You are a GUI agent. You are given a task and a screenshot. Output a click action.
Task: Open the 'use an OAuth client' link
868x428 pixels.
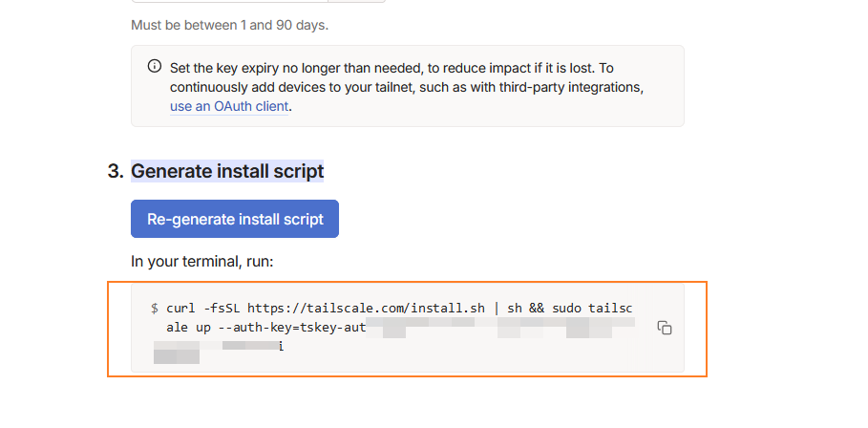click(229, 106)
